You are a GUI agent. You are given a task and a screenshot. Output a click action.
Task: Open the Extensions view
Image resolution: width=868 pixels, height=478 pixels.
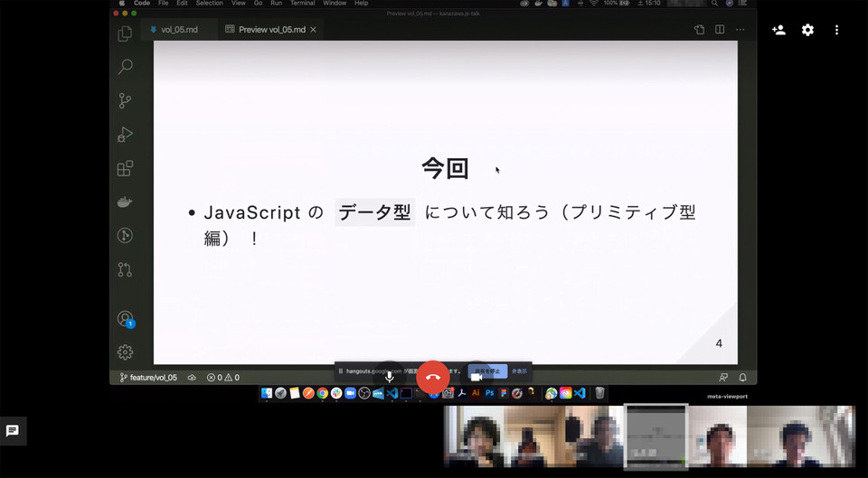(125, 169)
